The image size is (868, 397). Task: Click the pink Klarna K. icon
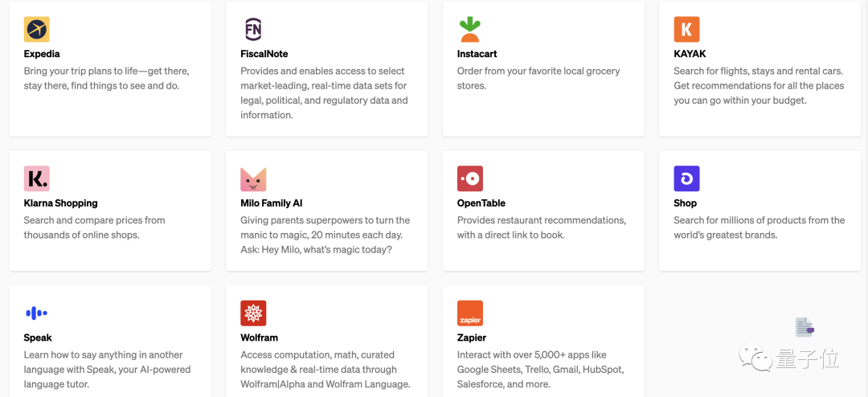[x=37, y=178]
